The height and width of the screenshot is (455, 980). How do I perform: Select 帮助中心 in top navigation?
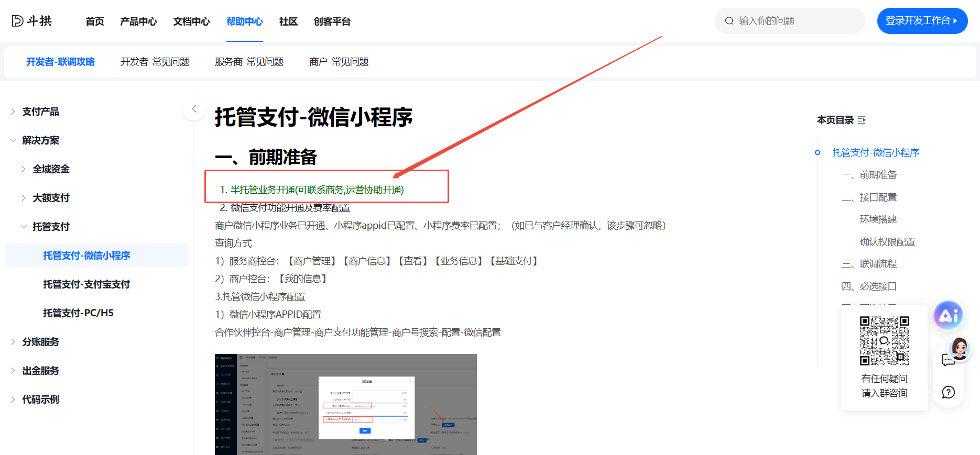click(x=245, y=21)
